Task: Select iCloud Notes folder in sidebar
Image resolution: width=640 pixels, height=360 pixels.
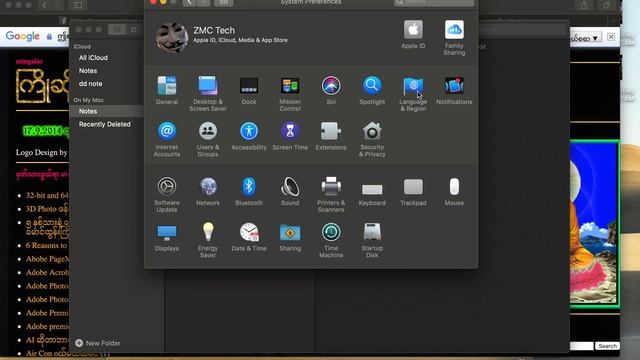Action: click(88, 71)
